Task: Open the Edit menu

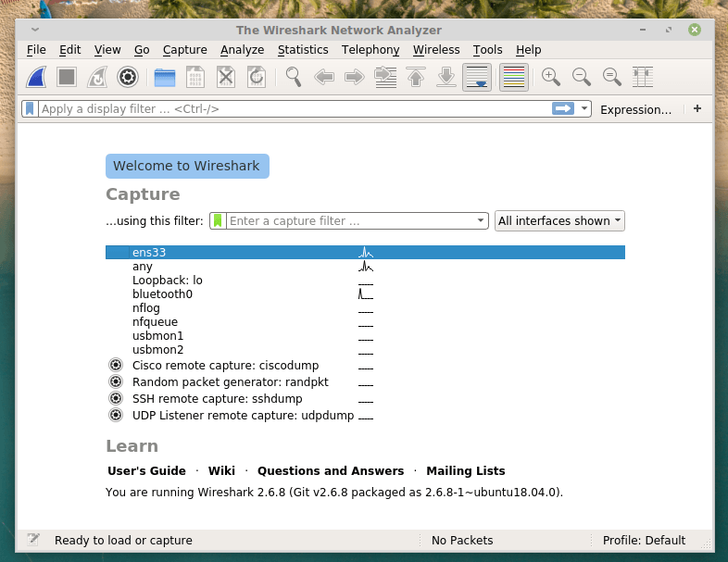Action: click(x=69, y=50)
